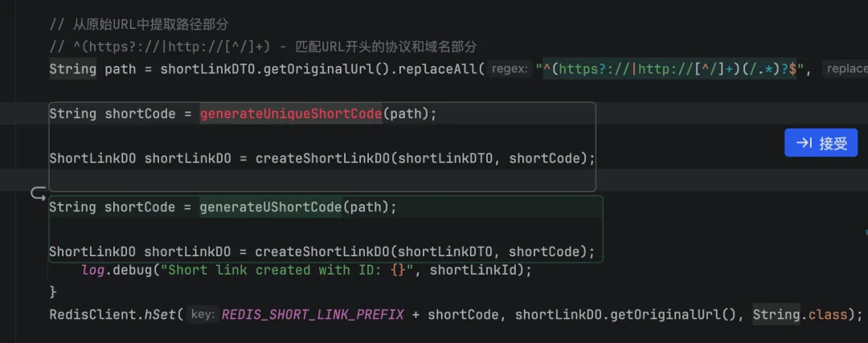Click generateUniqueShortCode highlighted in red
This screenshot has width=868, height=343.
(291, 114)
